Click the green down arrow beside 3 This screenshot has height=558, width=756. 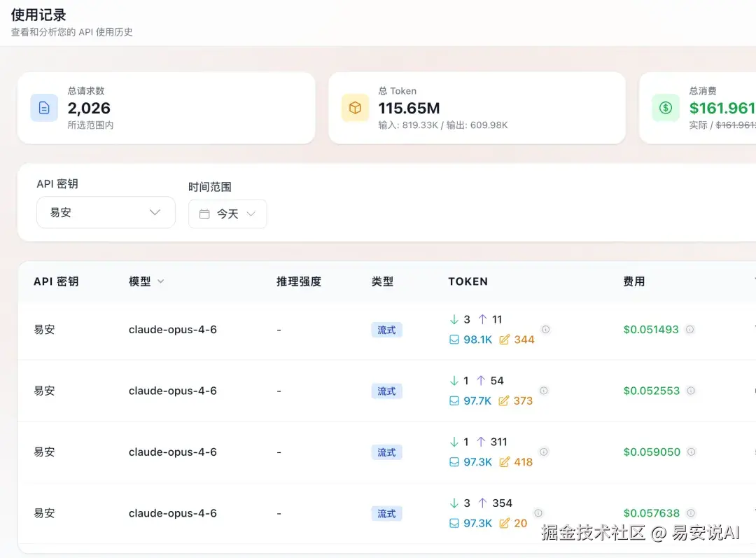454,319
